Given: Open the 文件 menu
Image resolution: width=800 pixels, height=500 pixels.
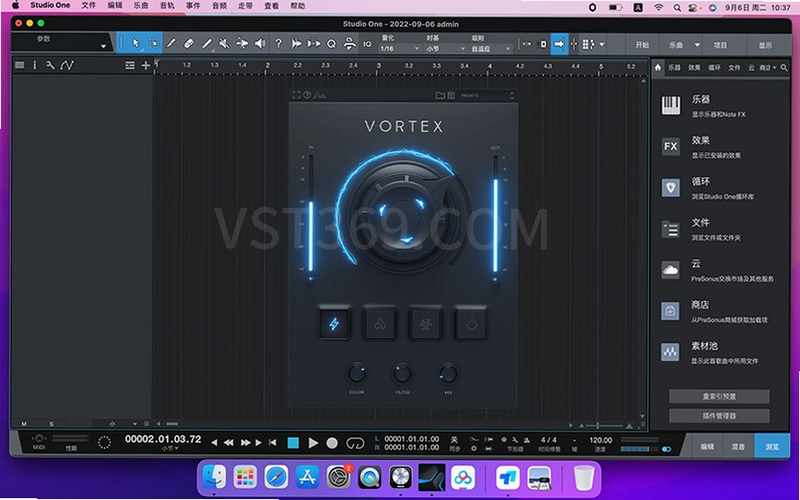Looking at the screenshot, I should [88, 6].
